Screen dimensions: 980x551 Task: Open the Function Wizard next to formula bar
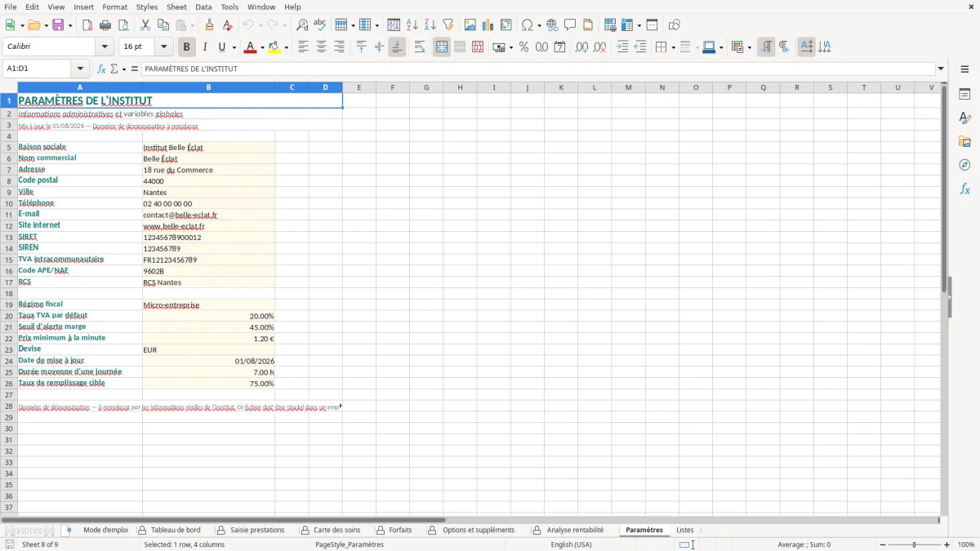102,69
